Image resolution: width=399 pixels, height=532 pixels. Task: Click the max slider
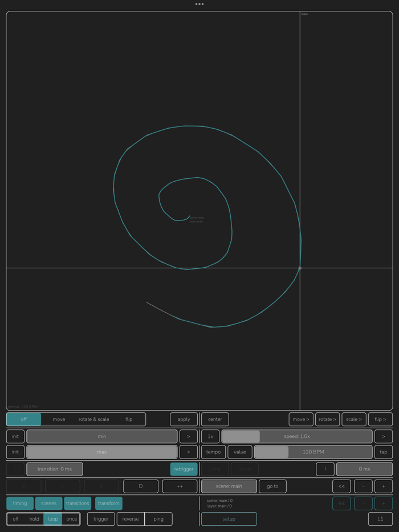[x=102, y=452]
